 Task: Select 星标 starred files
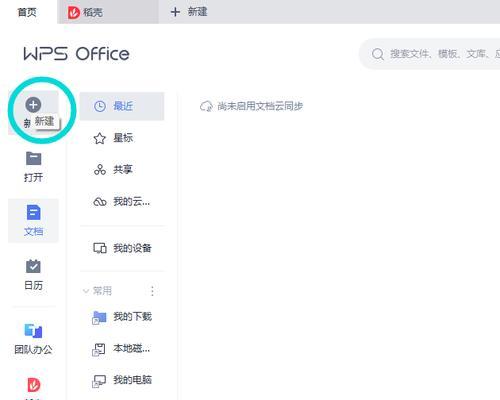pyautogui.click(x=122, y=138)
